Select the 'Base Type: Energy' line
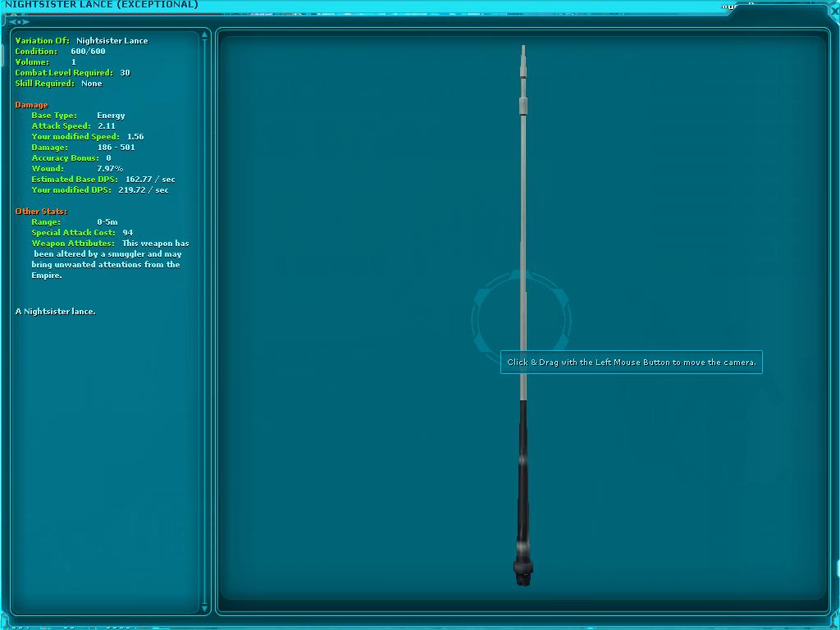 coord(78,116)
